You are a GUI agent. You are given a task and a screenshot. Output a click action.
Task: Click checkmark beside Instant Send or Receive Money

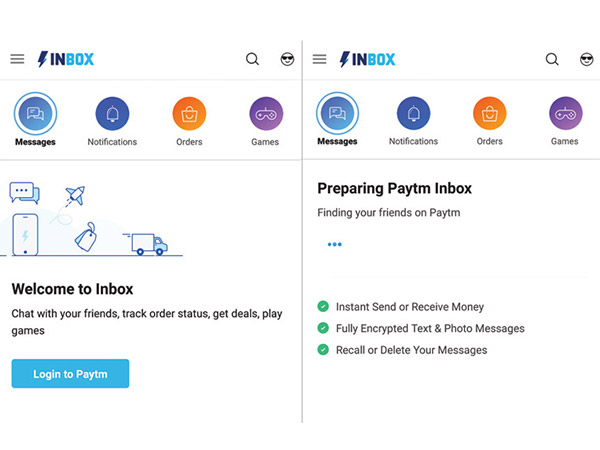point(323,307)
